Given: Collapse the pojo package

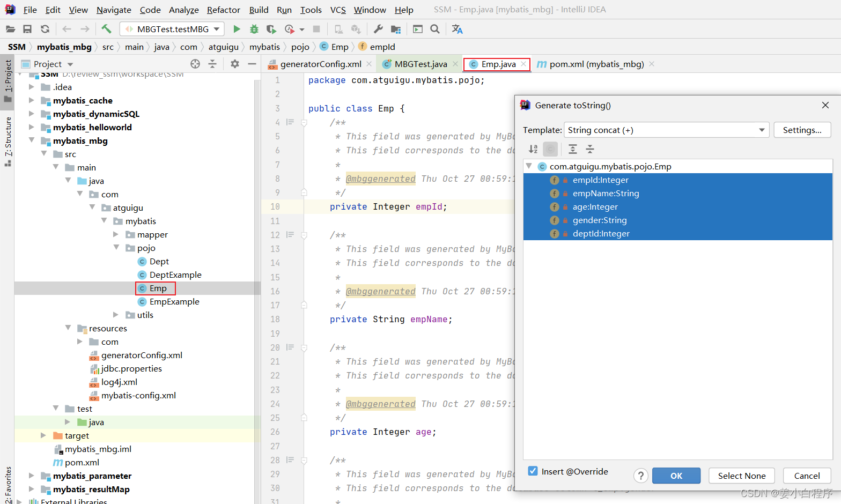Looking at the screenshot, I should click(x=116, y=248).
